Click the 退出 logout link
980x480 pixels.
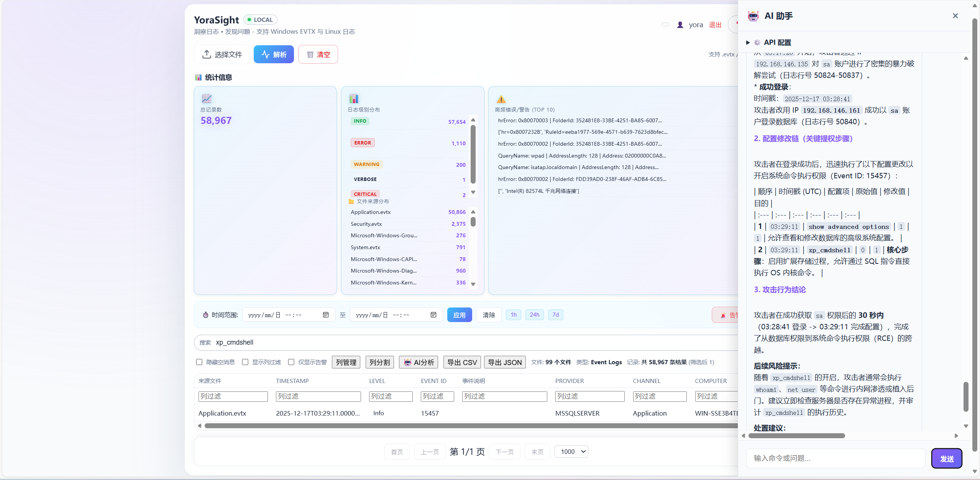tap(715, 25)
